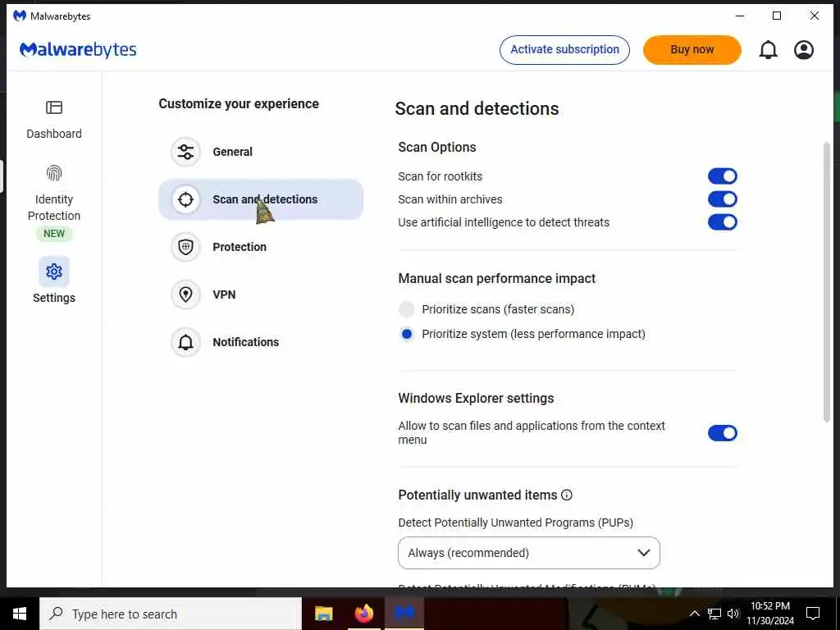Open the network icon in system tray
This screenshot has width=840, height=630.
click(714, 614)
